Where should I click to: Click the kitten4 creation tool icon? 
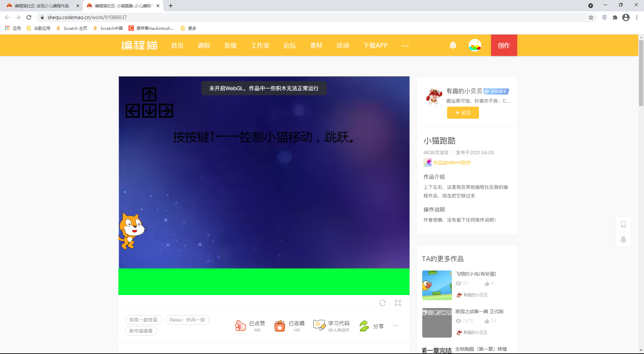tap(427, 163)
